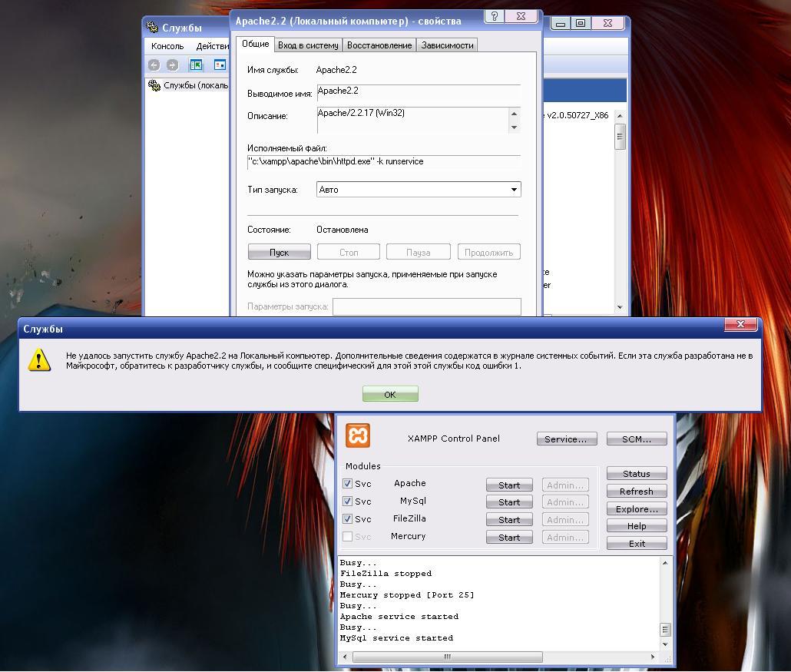The height and width of the screenshot is (672, 791).
Task: Open the Консоль menu
Action: [167, 46]
